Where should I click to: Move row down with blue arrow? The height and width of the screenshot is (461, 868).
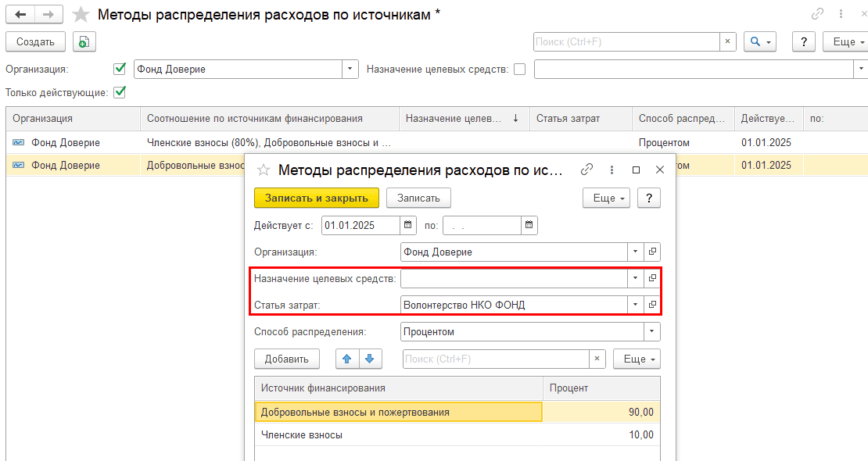click(x=369, y=359)
